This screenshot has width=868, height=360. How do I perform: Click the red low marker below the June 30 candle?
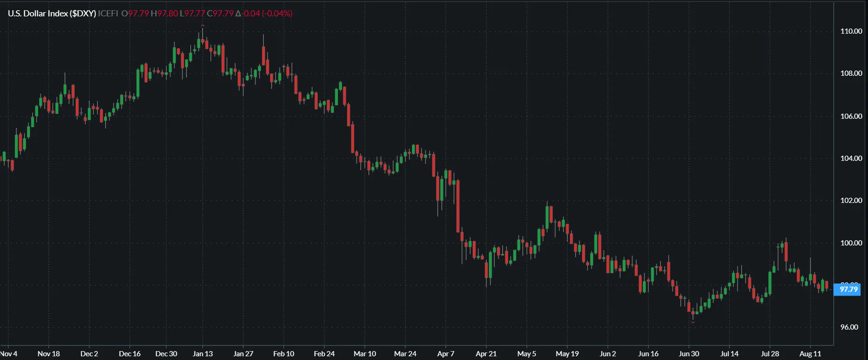click(693, 322)
